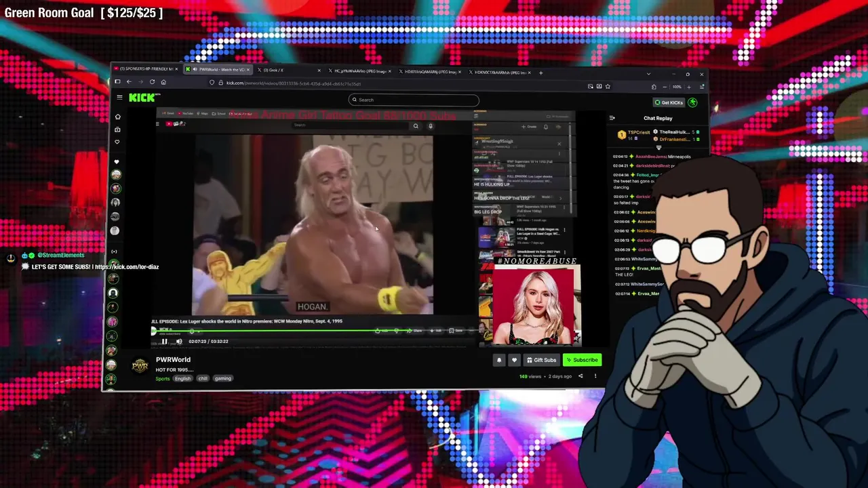Go back in the browser
Screen dimensions: 868x488
(x=129, y=82)
